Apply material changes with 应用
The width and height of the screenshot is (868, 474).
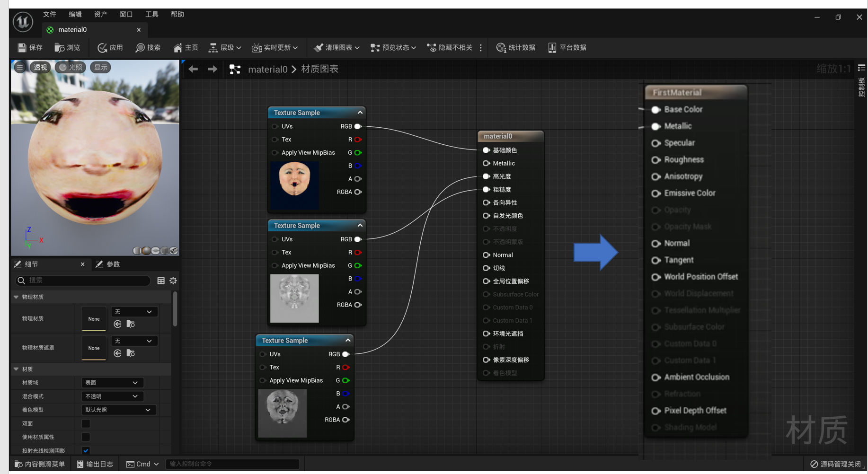(110, 48)
